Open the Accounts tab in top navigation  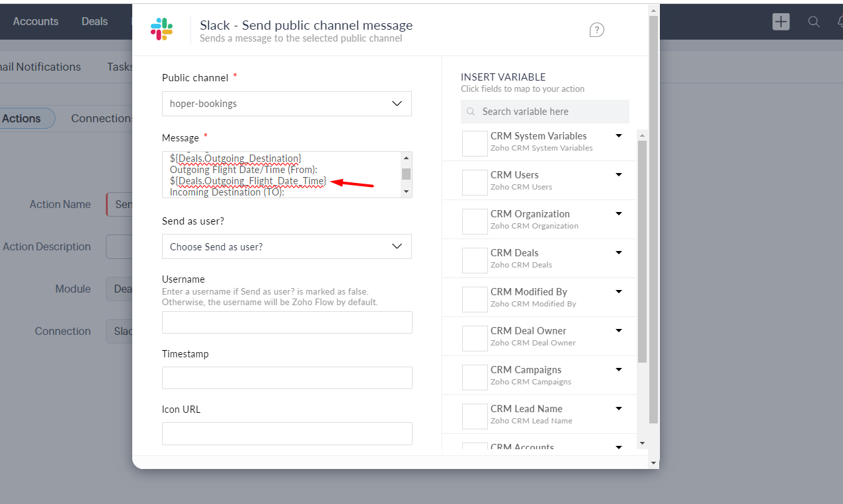[36, 22]
